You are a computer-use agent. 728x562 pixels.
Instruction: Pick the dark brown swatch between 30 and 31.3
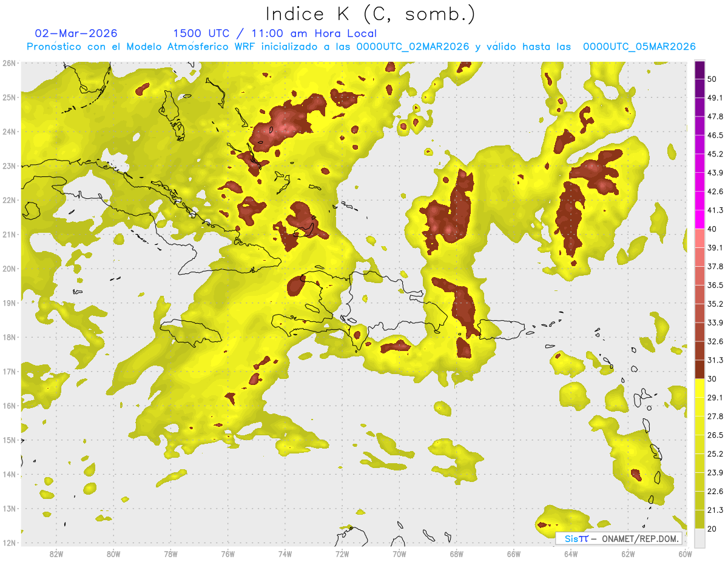[699, 370]
